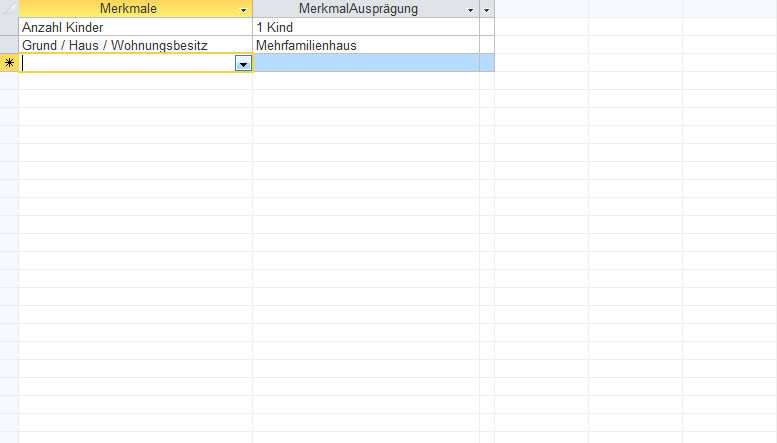Select the new record row marked with asterisk
Screen dimensions: 777x443
9,63
